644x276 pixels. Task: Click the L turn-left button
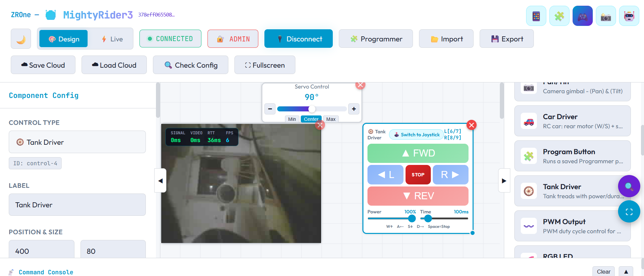385,174
